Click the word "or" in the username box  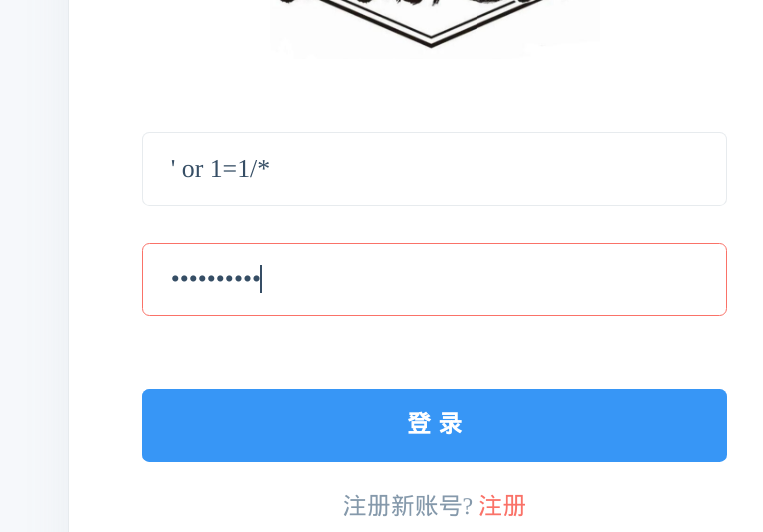click(192, 170)
